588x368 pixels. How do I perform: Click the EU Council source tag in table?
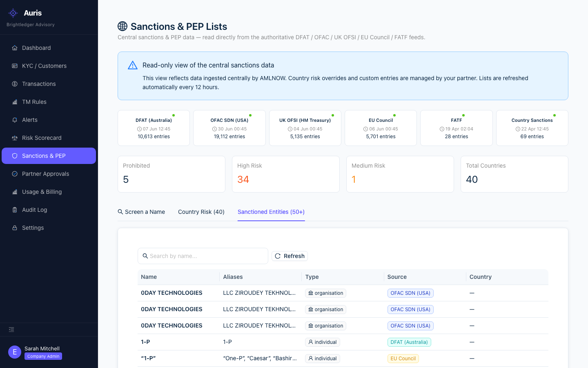[403, 359]
